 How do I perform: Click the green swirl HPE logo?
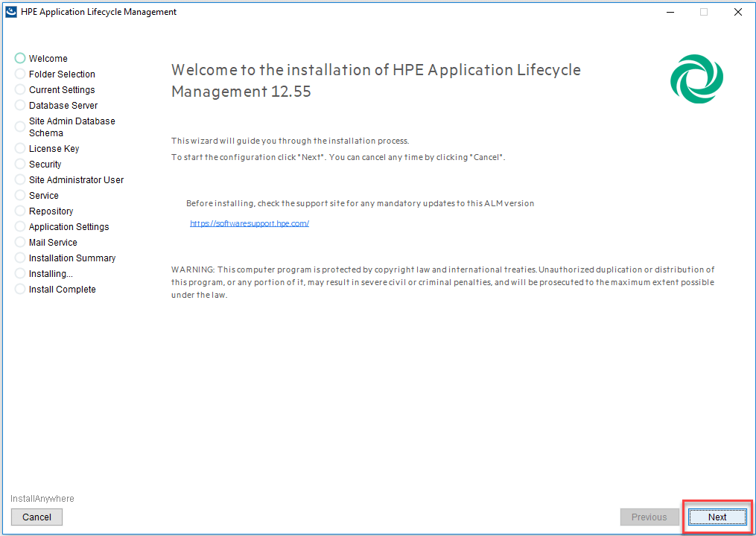point(696,79)
